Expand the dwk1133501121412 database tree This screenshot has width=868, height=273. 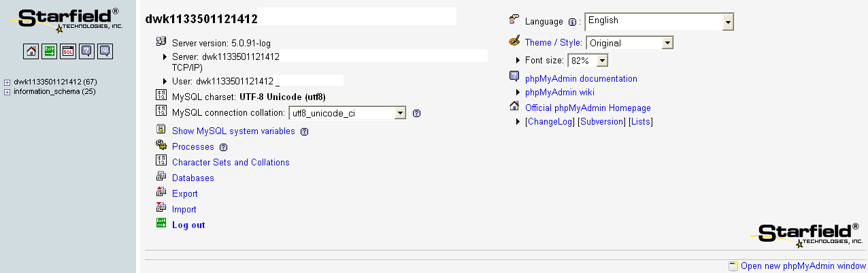coord(7,82)
